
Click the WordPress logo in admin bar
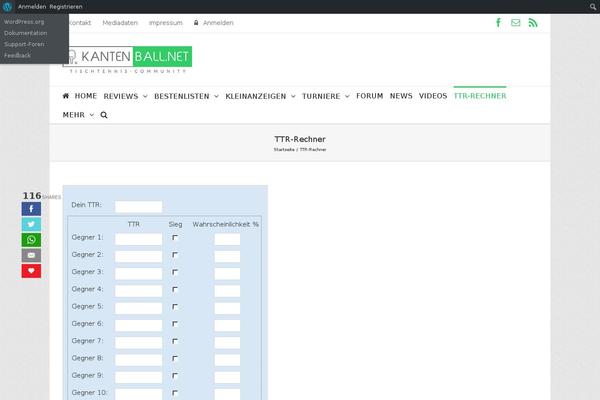tap(7, 7)
